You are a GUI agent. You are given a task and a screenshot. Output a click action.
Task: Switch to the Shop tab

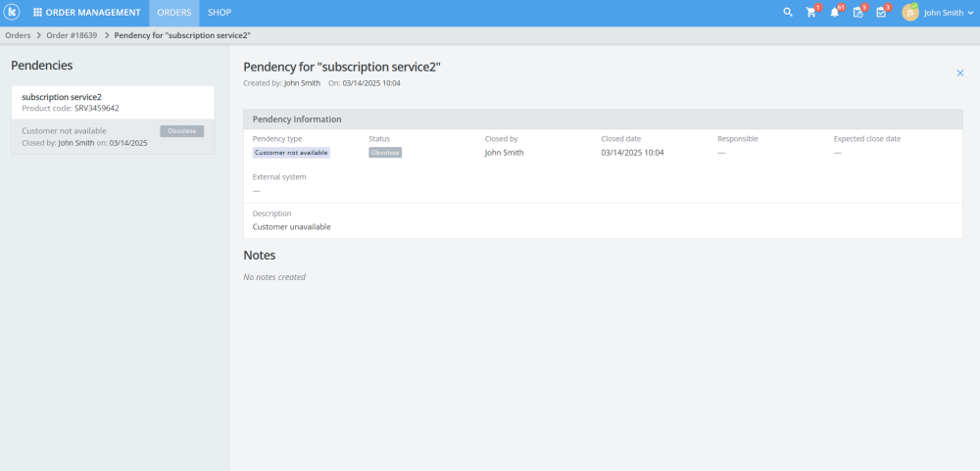point(220,13)
